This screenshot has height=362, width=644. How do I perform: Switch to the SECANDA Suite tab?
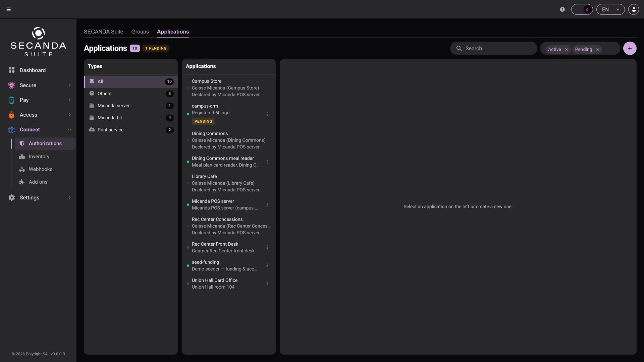tap(103, 32)
